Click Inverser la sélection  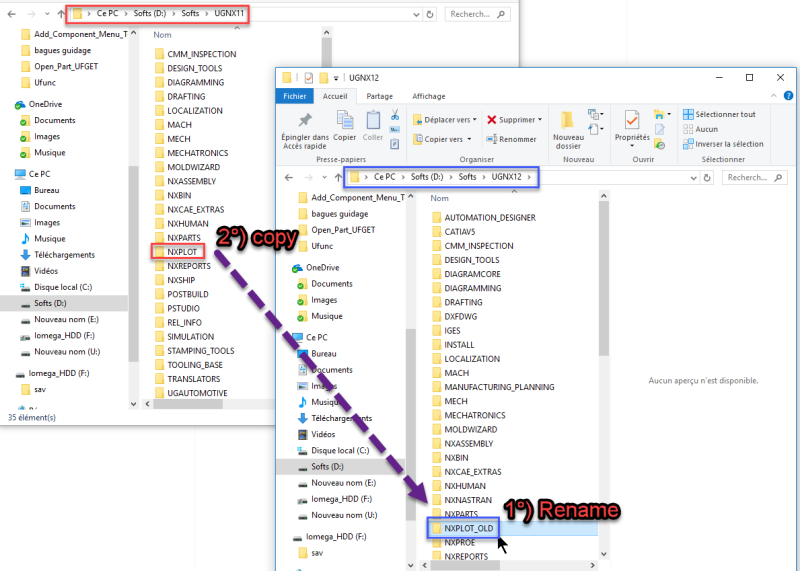[723, 144]
